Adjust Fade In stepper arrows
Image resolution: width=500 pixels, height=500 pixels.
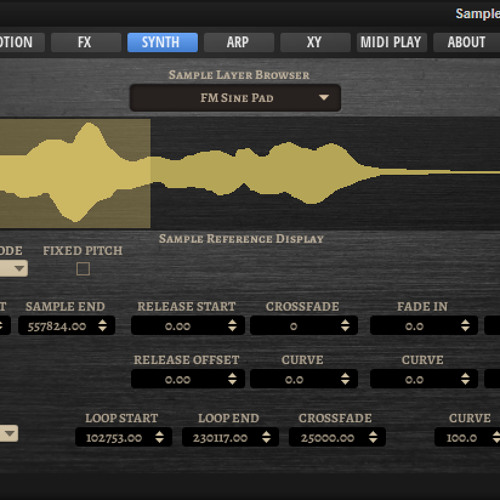coord(465,326)
